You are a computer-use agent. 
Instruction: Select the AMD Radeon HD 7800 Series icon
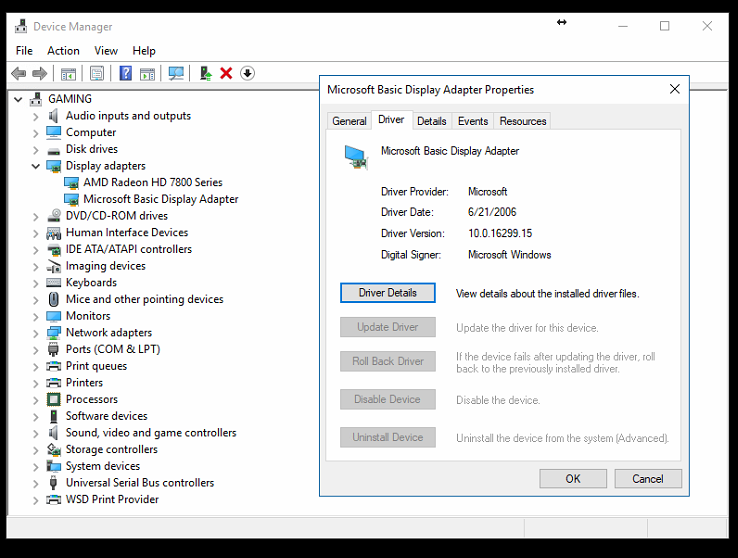click(x=71, y=183)
